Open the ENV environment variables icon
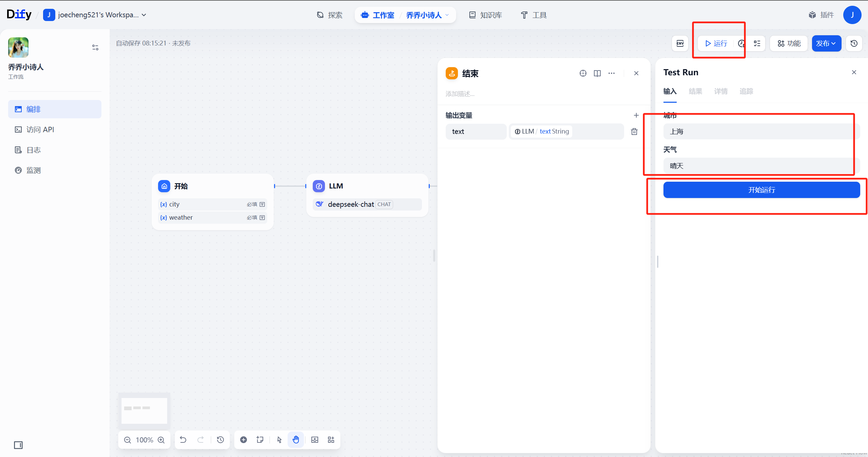The height and width of the screenshot is (457, 868). point(680,43)
